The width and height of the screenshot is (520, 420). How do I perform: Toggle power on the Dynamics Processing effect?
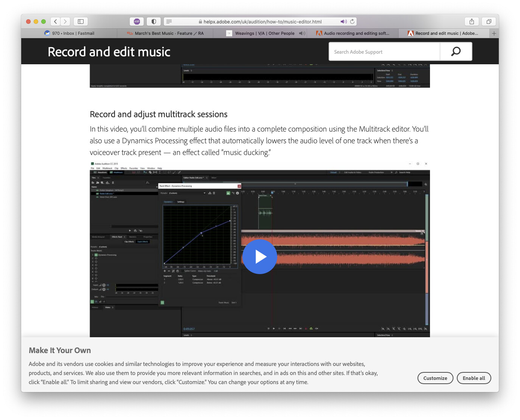(228, 193)
